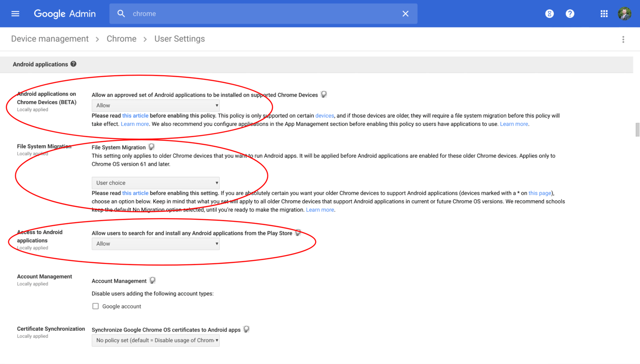
Task: Navigate to Device management via breadcrumb
Action: (49, 38)
